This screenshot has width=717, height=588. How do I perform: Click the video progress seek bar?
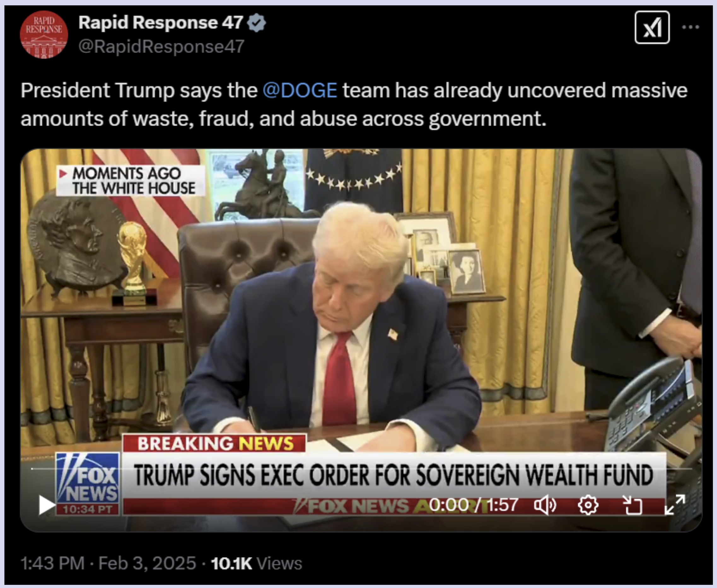coord(361,469)
